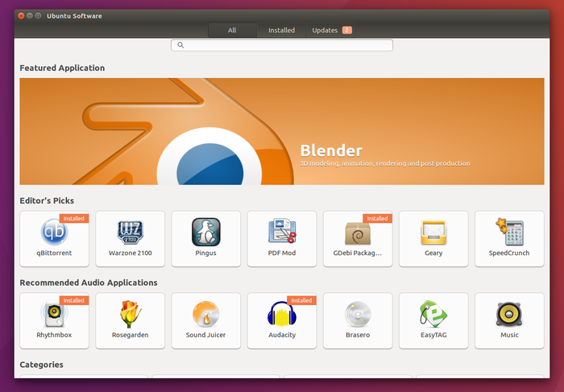Click the Geary name label

click(x=433, y=253)
